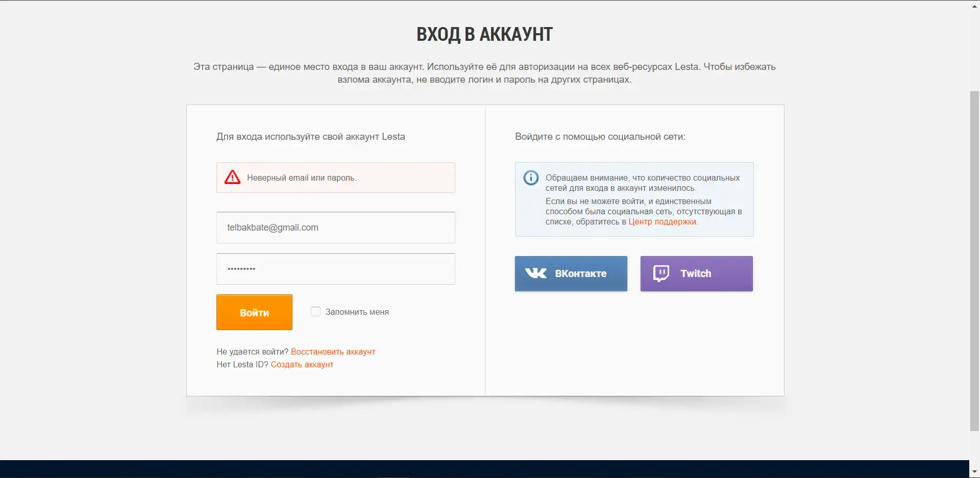Focus the email field with telbakbate@gmail.com
Image resolution: width=980 pixels, height=478 pixels.
(335, 228)
